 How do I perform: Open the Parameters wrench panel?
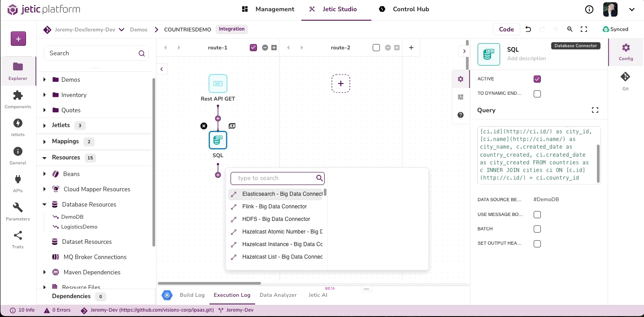click(18, 212)
